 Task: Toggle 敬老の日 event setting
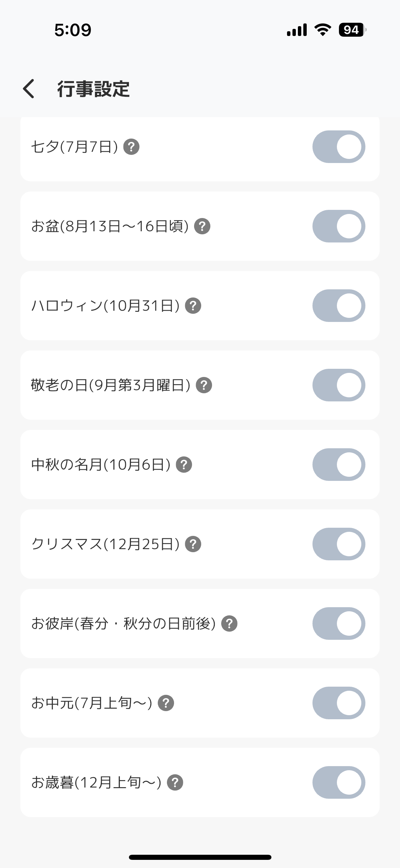(x=339, y=385)
